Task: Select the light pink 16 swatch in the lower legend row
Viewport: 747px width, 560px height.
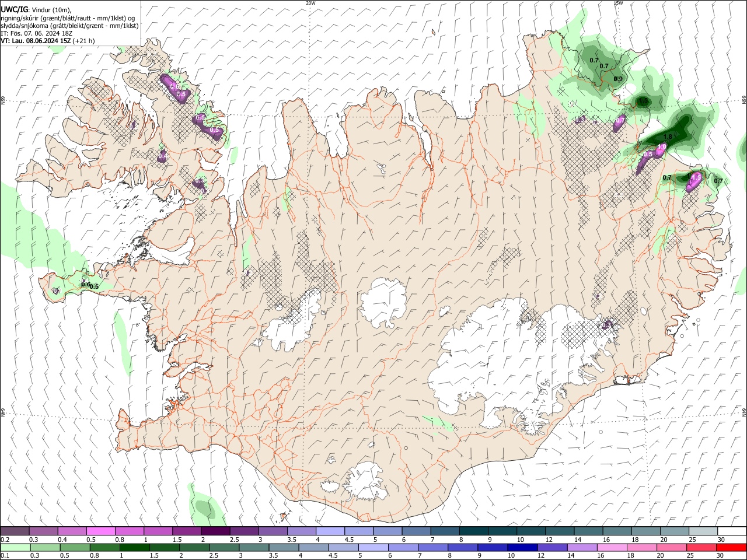Action: (x=612, y=547)
